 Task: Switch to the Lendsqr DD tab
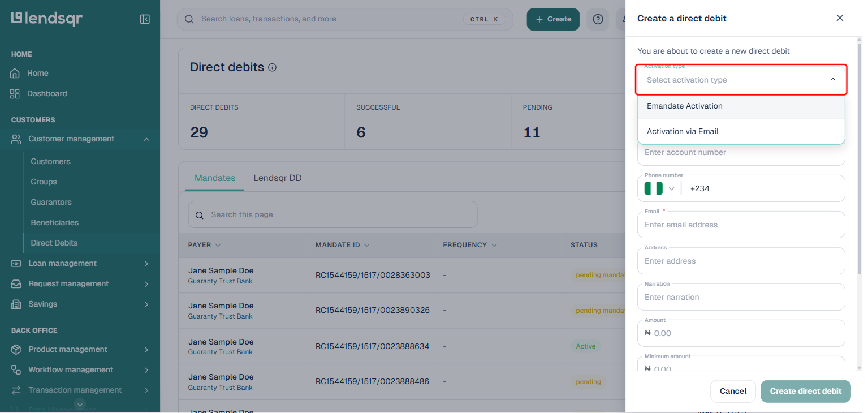click(x=278, y=178)
